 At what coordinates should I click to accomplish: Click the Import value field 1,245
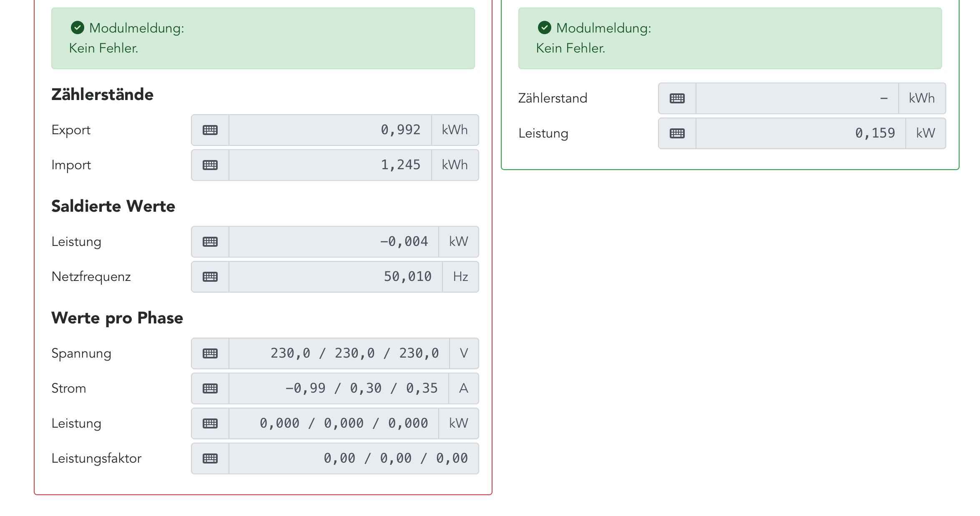[330, 165]
